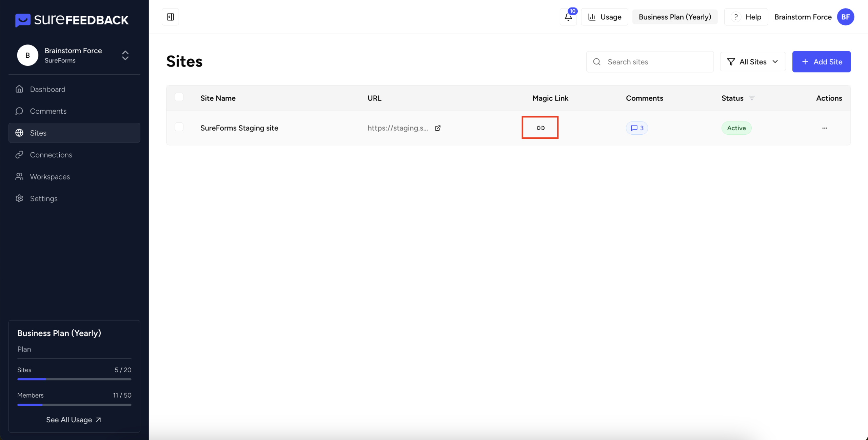868x440 pixels.
Task: Open the BF profile avatar
Action: pyautogui.click(x=845, y=17)
